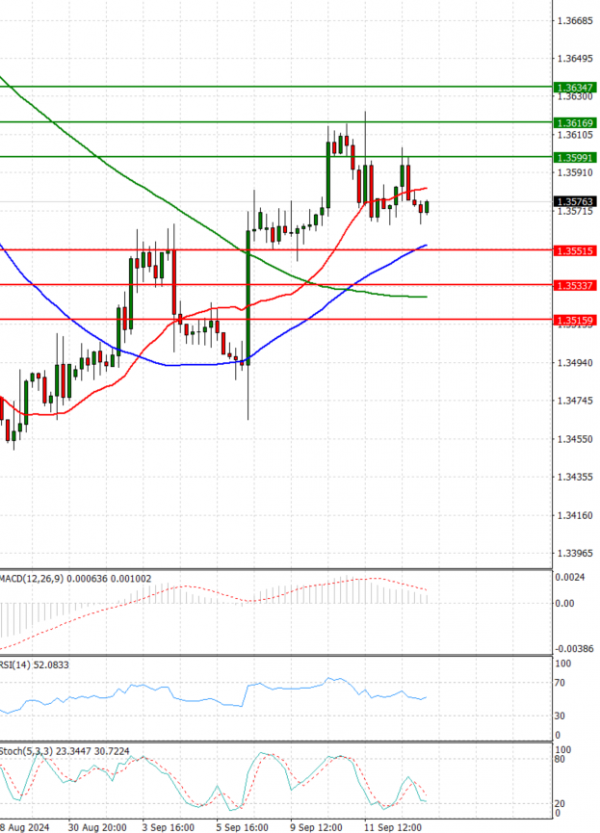Select the RSI panel 30 level label
The width and height of the screenshot is (600, 833).
560,716
